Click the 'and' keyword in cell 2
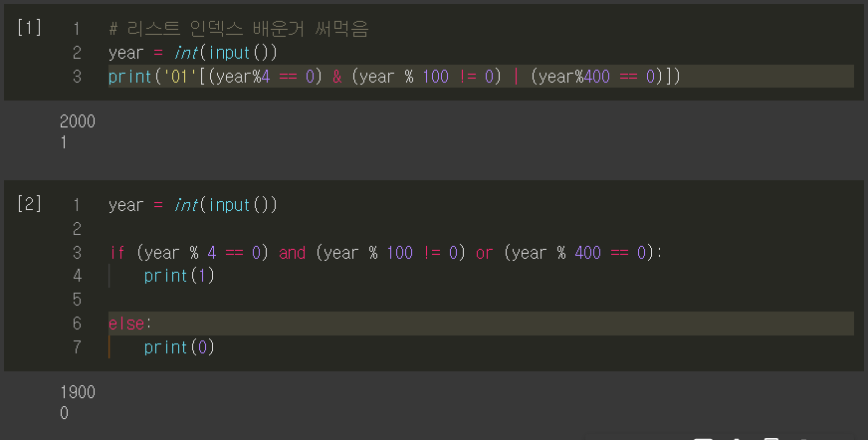868x440 pixels. tap(292, 253)
